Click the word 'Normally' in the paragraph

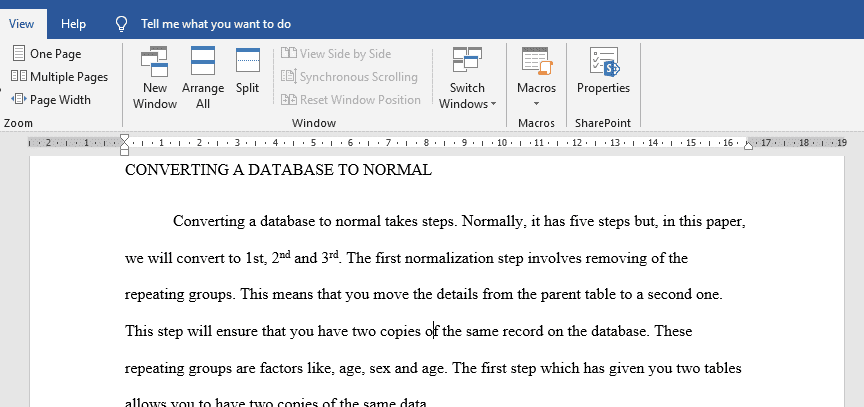[493, 221]
